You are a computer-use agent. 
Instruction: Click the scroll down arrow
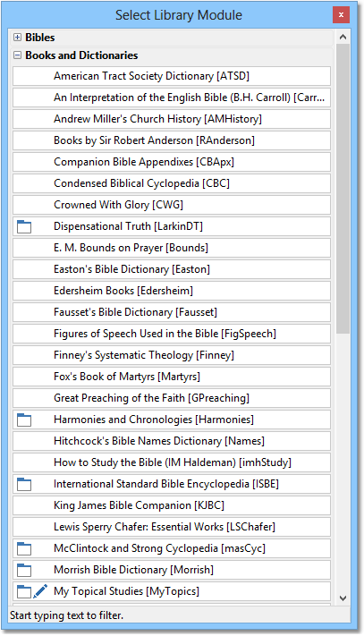point(343,598)
